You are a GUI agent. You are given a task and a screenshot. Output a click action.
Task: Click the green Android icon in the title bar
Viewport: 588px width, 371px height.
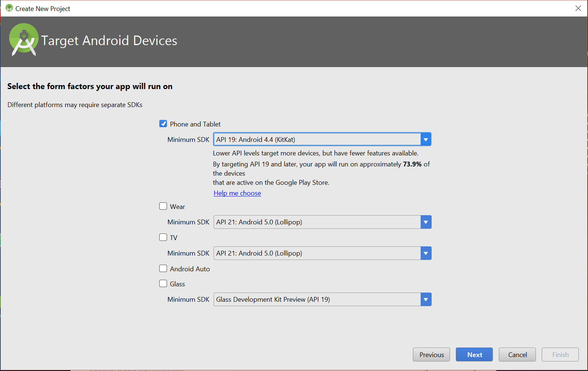click(9, 8)
